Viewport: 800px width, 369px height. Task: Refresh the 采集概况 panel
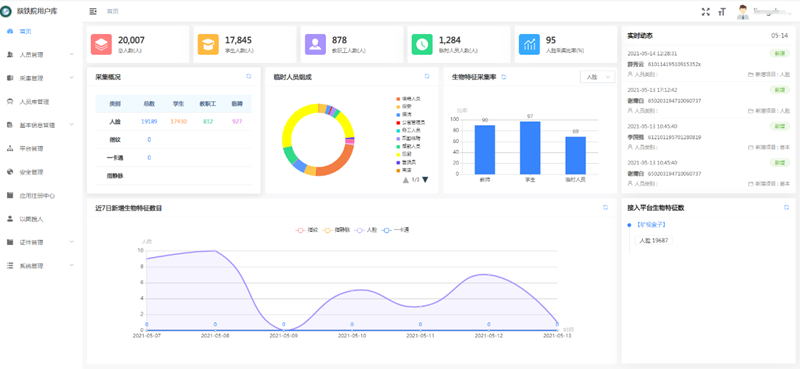coord(248,76)
